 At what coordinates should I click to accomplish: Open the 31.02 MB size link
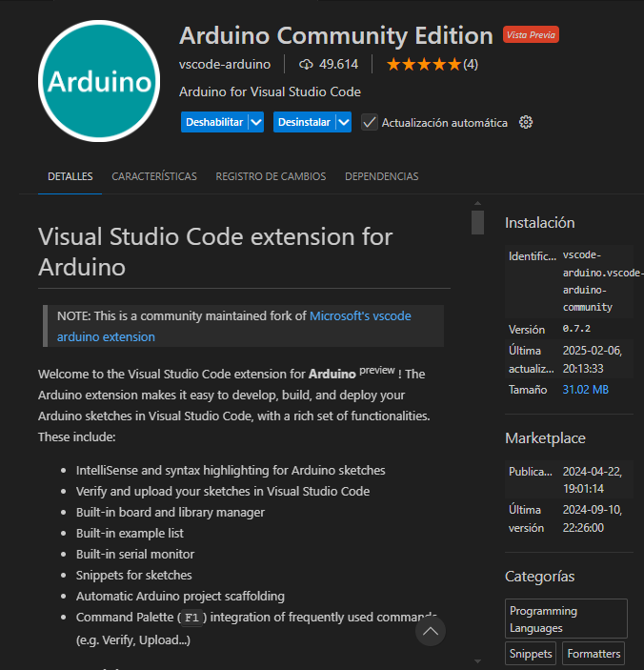pos(586,390)
